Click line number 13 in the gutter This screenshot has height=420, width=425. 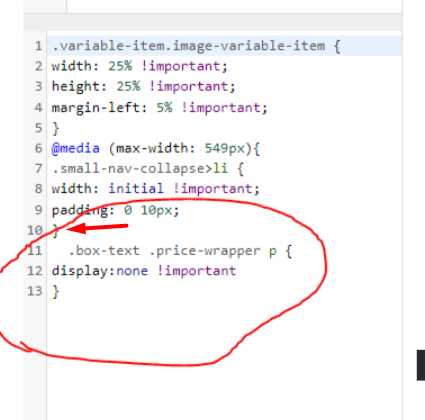point(35,291)
